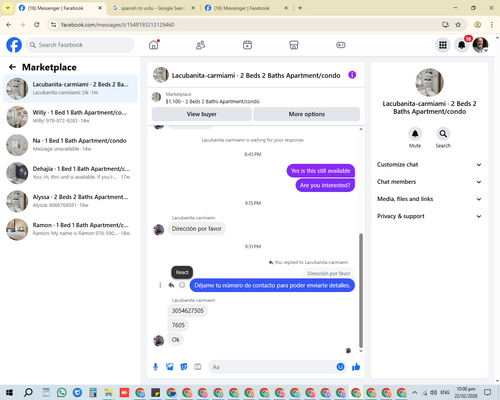Expand Customize chat section
500x400 pixels.
coord(429,165)
